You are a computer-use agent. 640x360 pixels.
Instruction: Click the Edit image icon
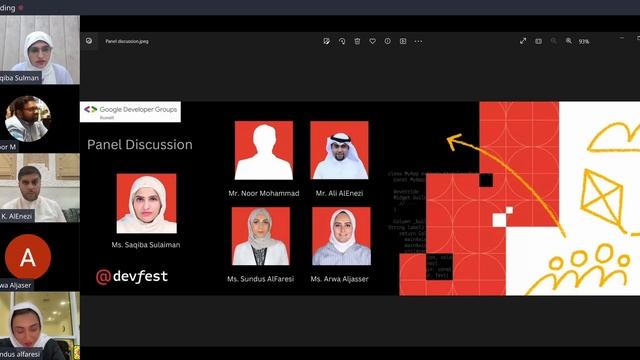tap(327, 41)
